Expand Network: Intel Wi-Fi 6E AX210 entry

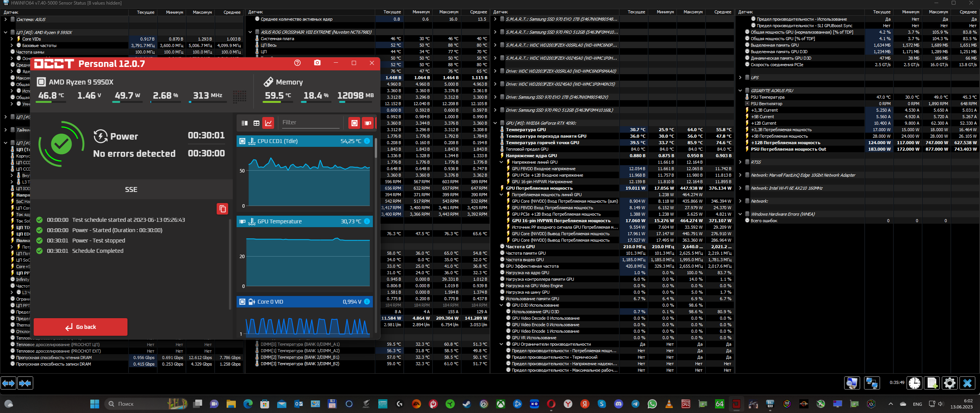[x=740, y=188]
